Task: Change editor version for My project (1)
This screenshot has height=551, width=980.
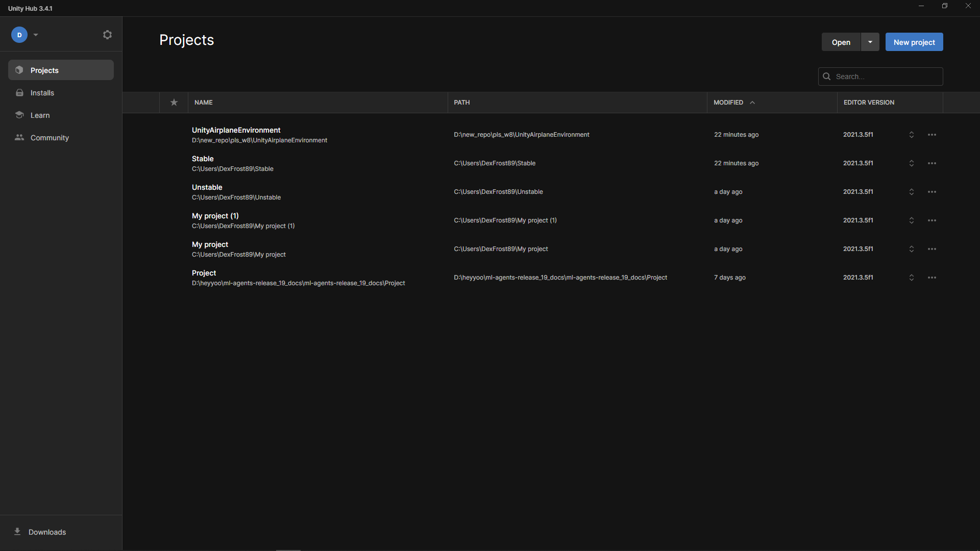Action: point(912,220)
